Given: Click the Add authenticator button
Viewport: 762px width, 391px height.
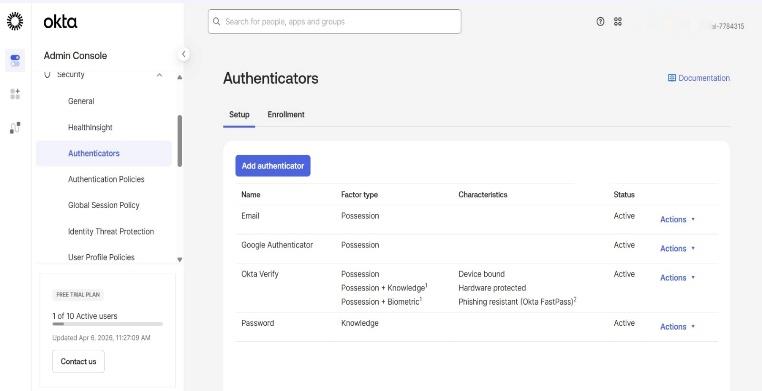Looking at the screenshot, I should [273, 166].
